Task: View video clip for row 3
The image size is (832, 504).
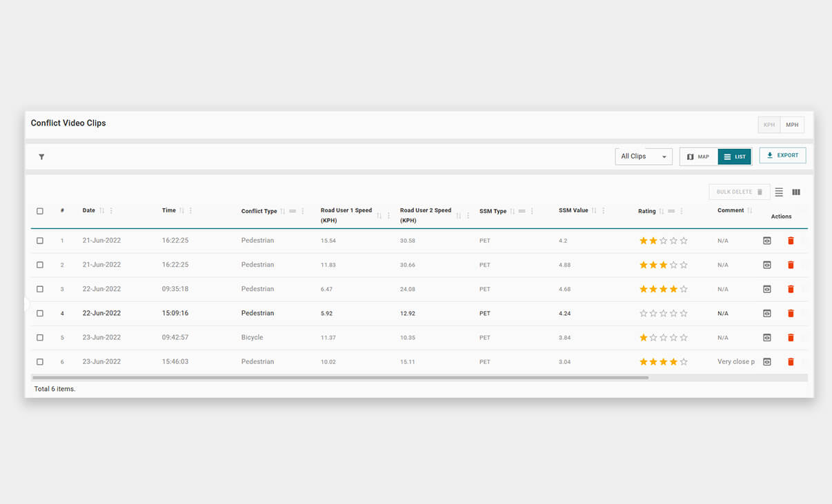Action: click(766, 289)
